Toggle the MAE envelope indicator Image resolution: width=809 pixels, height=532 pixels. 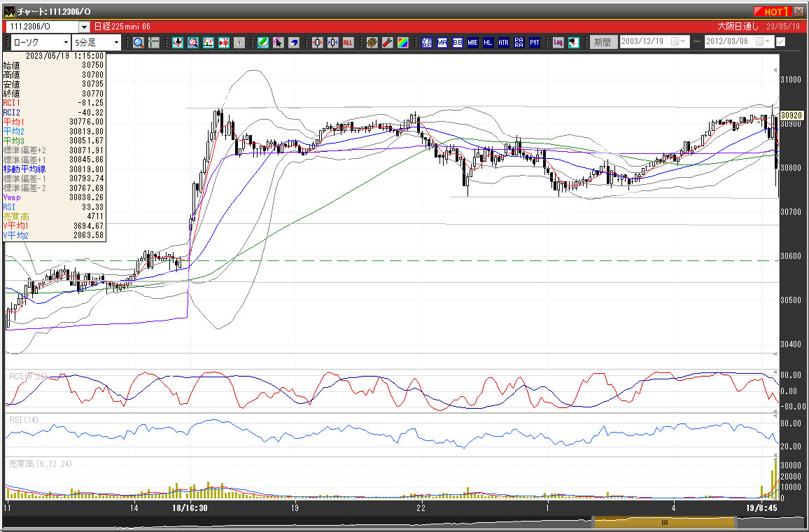point(472,42)
